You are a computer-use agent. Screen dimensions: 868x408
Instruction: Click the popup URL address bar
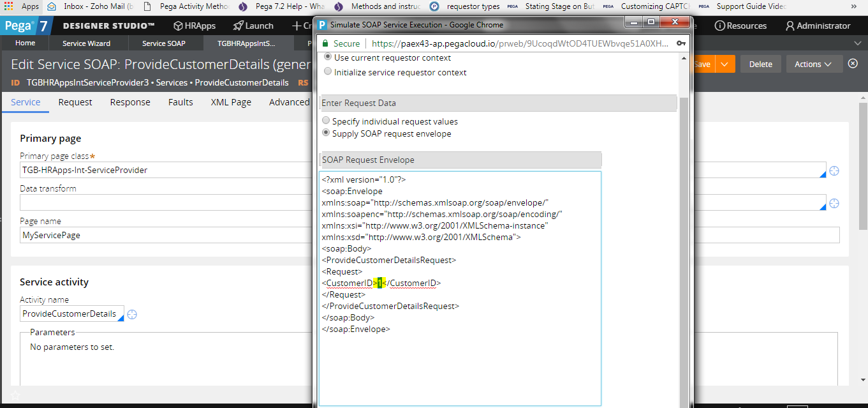pos(520,43)
